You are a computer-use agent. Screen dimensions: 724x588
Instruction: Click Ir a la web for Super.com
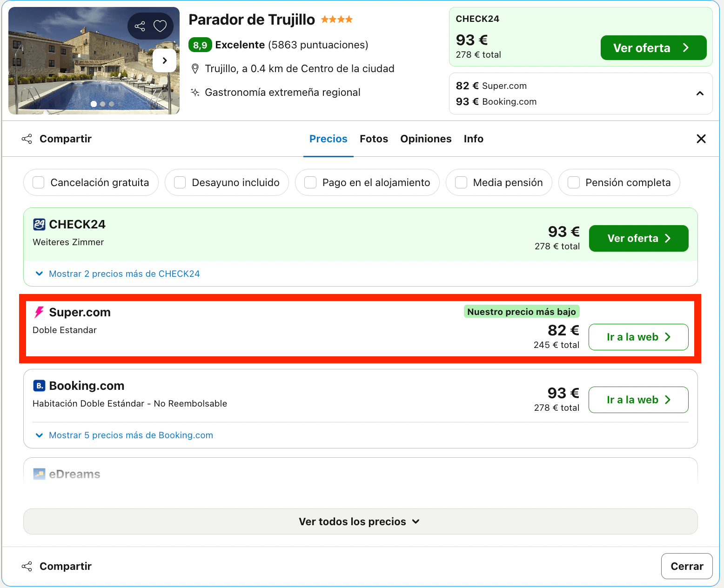point(638,337)
